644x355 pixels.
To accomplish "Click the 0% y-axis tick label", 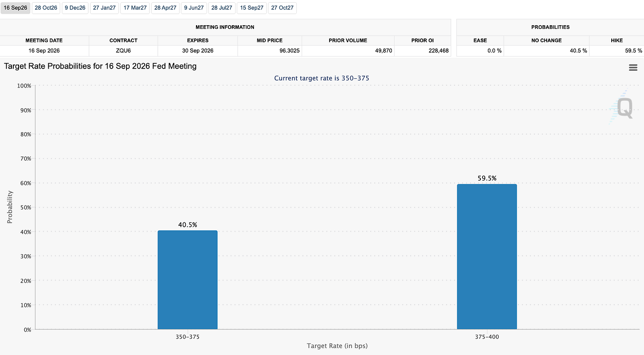I will click(x=27, y=329).
